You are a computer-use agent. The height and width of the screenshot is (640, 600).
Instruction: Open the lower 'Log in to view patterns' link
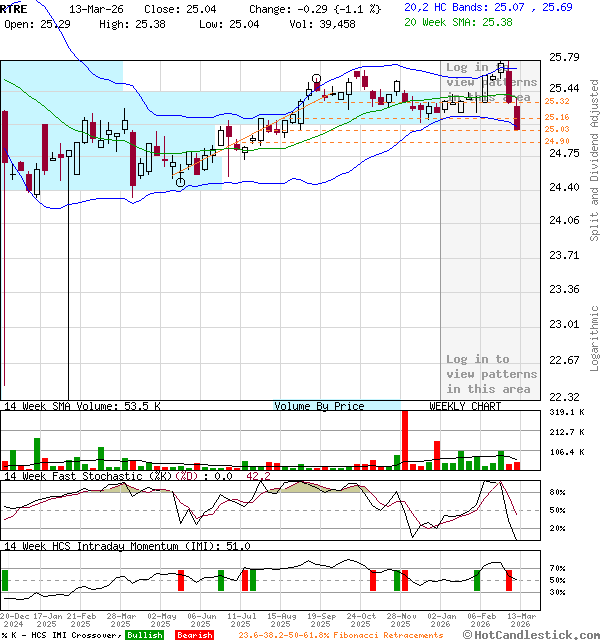point(491,374)
